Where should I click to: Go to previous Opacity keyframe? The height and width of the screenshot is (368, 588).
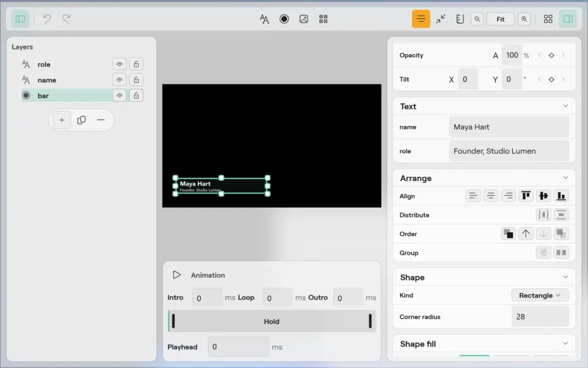pos(540,55)
